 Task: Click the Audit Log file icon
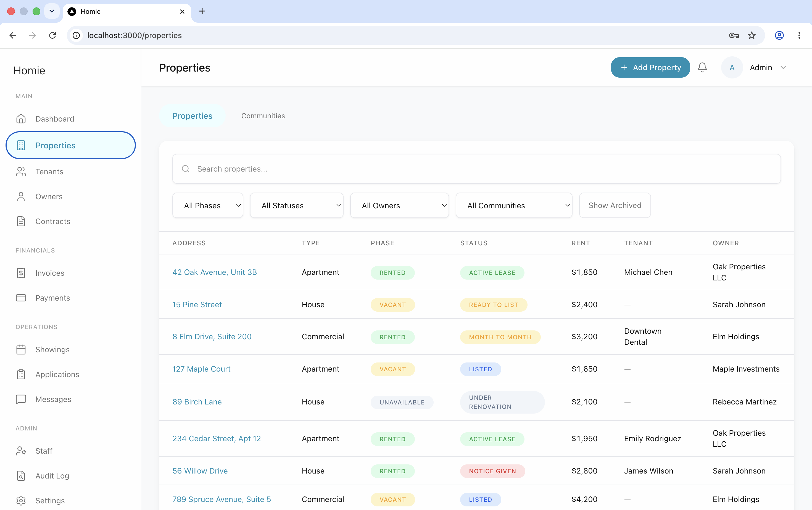[x=21, y=475]
